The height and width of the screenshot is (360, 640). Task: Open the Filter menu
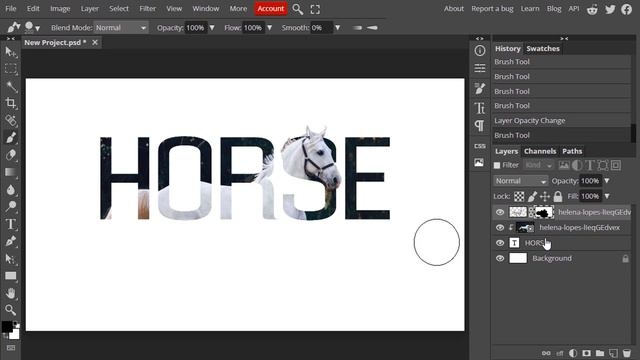click(147, 9)
